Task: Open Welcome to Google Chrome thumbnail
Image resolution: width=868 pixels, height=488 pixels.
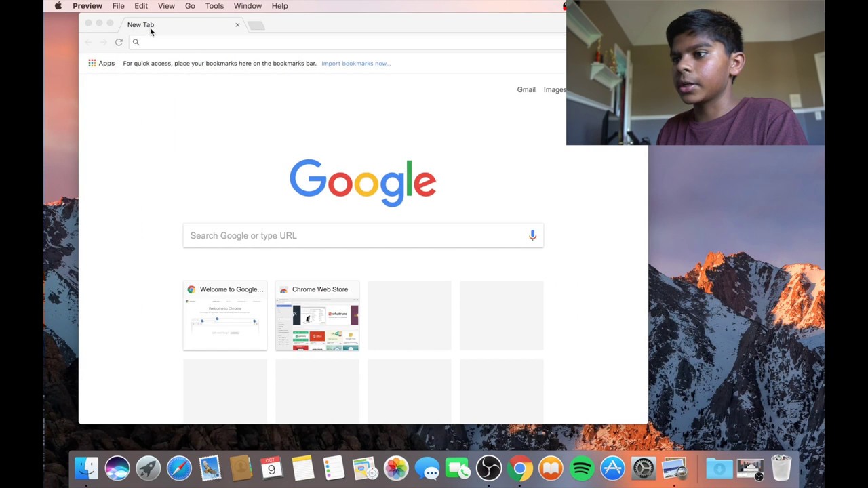Action: 225,316
